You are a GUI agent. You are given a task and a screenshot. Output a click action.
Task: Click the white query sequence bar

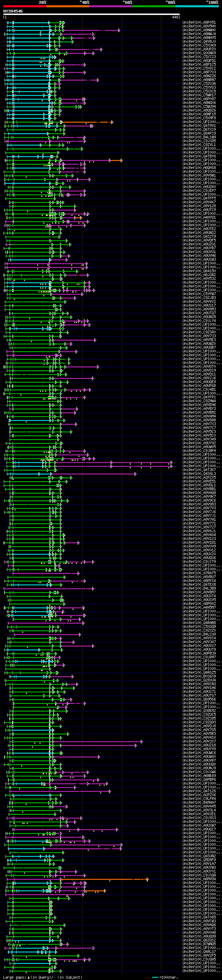click(92, 15)
